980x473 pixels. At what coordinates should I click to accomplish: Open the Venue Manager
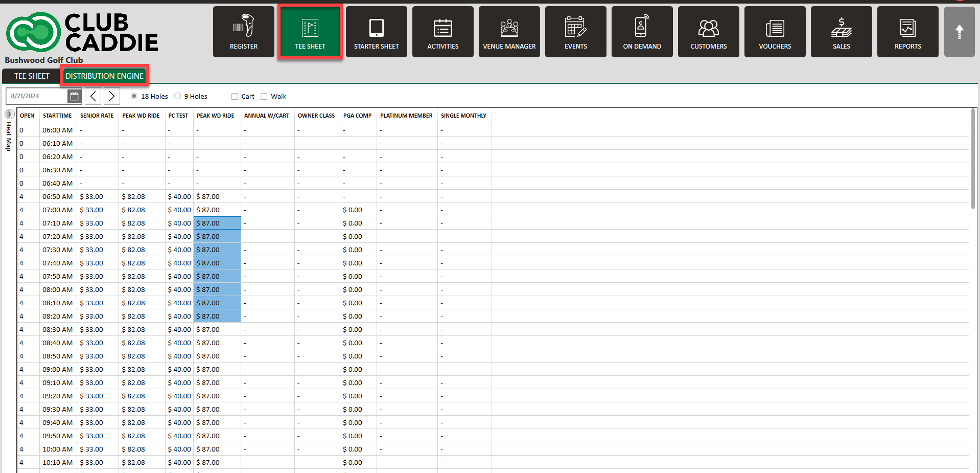pos(509,32)
